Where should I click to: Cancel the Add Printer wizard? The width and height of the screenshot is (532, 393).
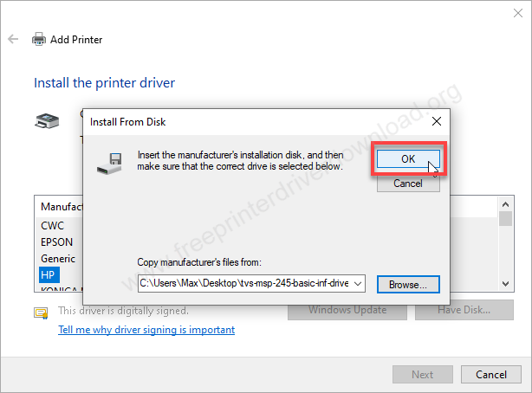click(x=490, y=375)
